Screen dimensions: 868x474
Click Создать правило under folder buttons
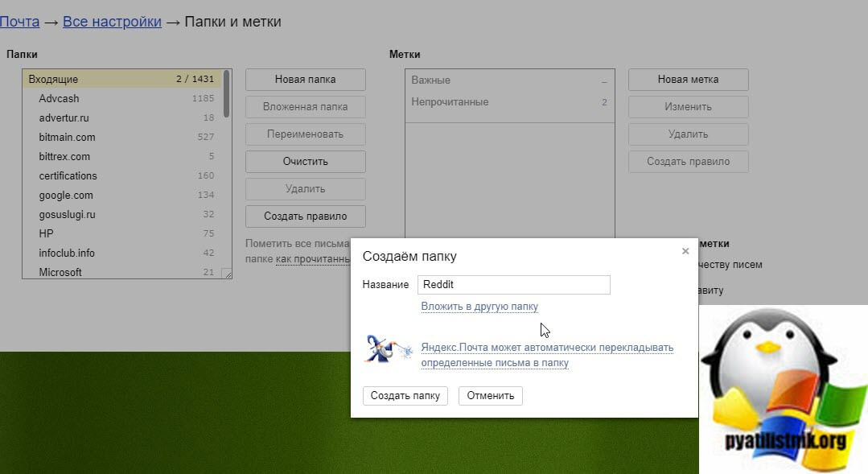point(305,216)
